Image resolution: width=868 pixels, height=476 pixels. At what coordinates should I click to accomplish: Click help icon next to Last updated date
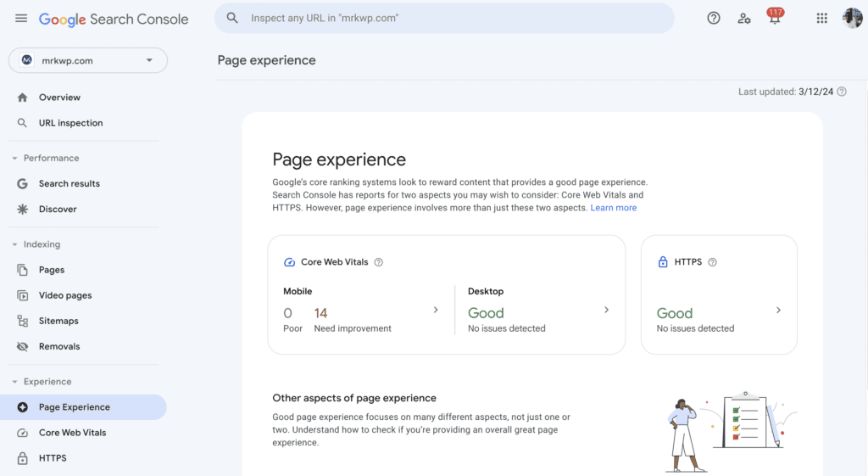pyautogui.click(x=842, y=92)
